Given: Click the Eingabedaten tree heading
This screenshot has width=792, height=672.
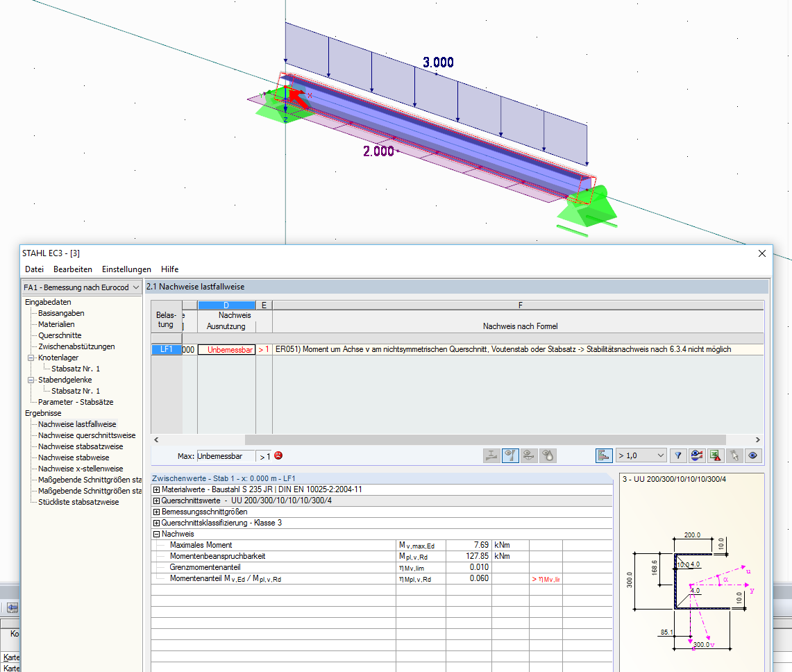Looking at the screenshot, I should coord(48,302).
